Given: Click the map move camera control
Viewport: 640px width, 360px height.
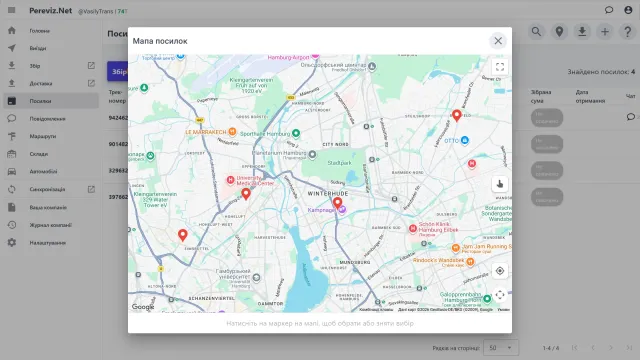Looking at the screenshot, I should pyautogui.click(x=500, y=295).
